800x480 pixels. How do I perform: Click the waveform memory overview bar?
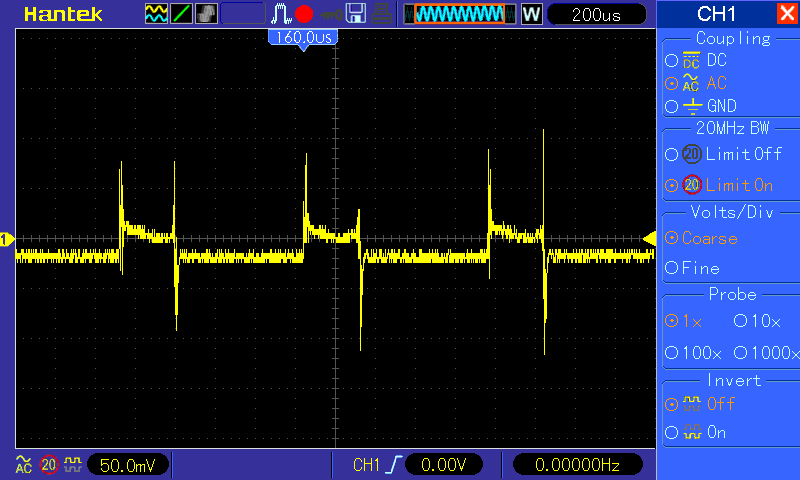click(460, 14)
